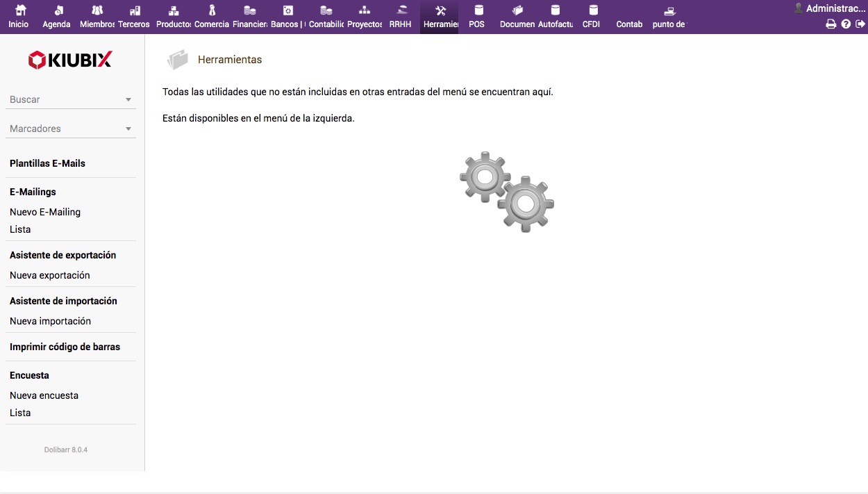Open the CFDI module icon
The width and height of the screenshot is (868, 494).
click(592, 11)
